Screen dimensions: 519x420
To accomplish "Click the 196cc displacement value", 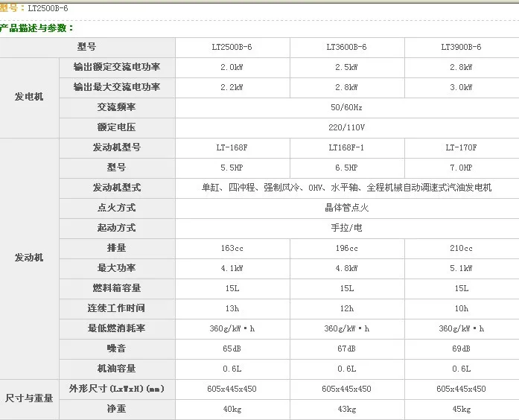I will click(346, 248).
